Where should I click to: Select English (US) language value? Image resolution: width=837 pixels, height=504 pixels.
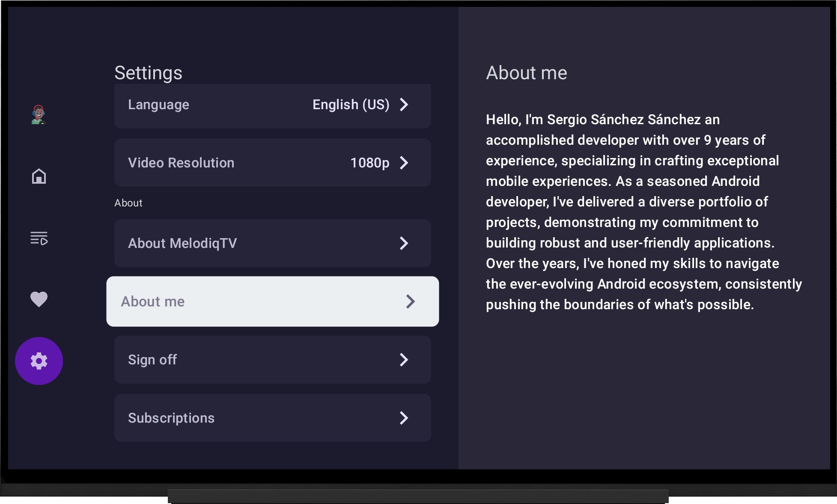351,104
